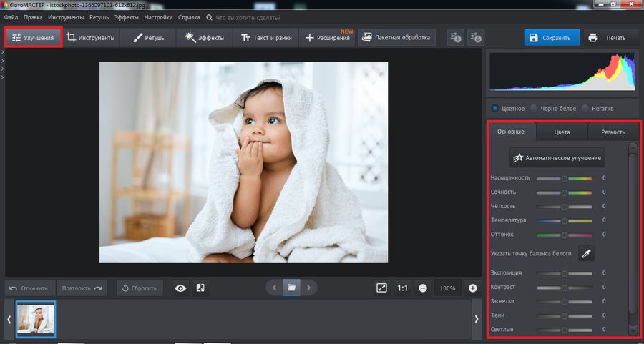
Task: Click the main baby photo on the canvas
Action: [x=243, y=162]
